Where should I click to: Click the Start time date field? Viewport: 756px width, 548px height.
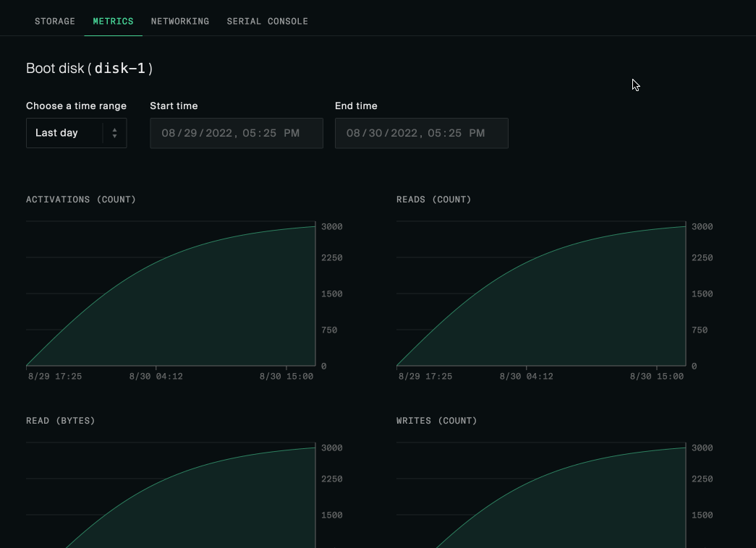click(x=237, y=133)
